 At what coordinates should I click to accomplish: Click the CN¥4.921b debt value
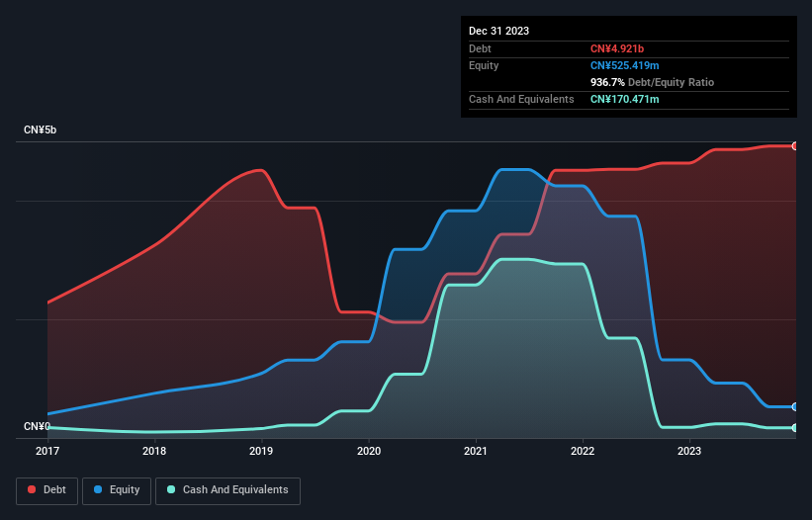click(617, 48)
